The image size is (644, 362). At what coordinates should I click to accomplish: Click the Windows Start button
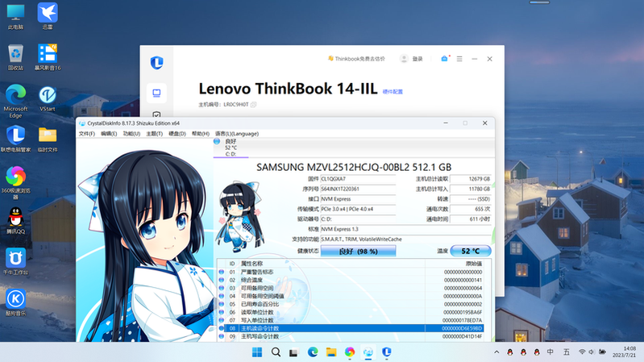tap(257, 352)
